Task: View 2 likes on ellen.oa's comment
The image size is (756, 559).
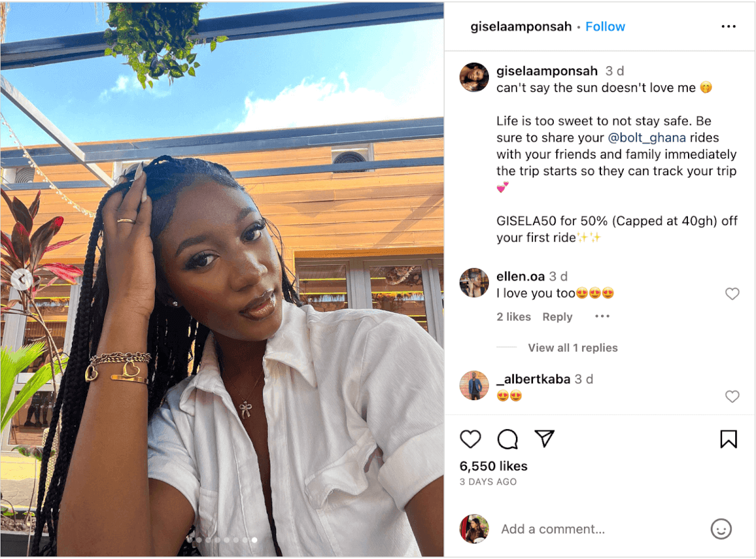Action: tap(513, 317)
